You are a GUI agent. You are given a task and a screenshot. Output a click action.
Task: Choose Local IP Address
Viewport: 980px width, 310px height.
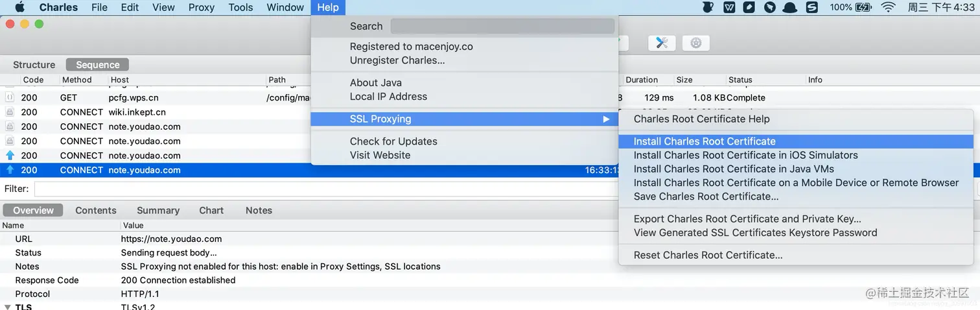coord(465,97)
